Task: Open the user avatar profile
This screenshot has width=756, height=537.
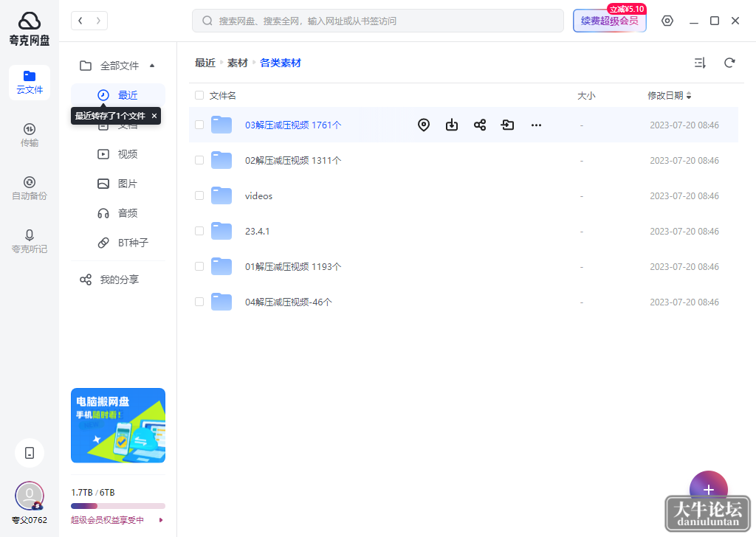Action: pos(30,496)
